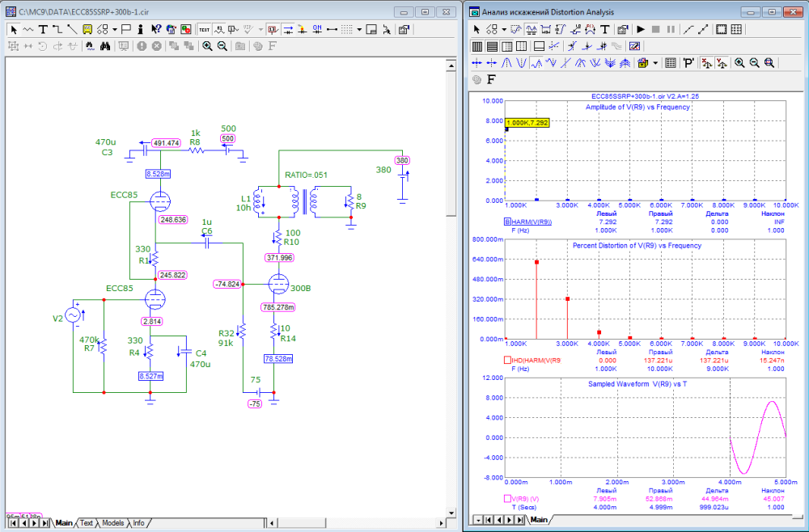
Task: Select the graphic Text 'T' tool in analysis toolbar
Action: point(604,29)
